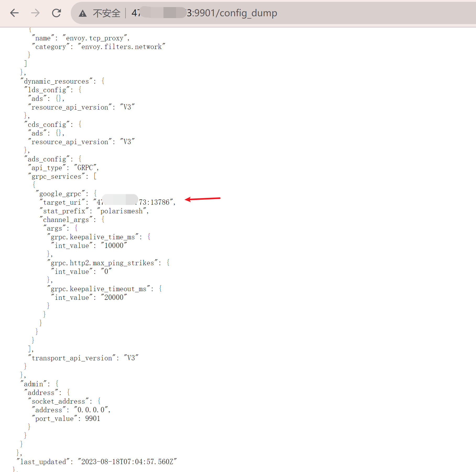Click the forward navigation arrow
Viewport: 476px width, 472px height.
35,13
